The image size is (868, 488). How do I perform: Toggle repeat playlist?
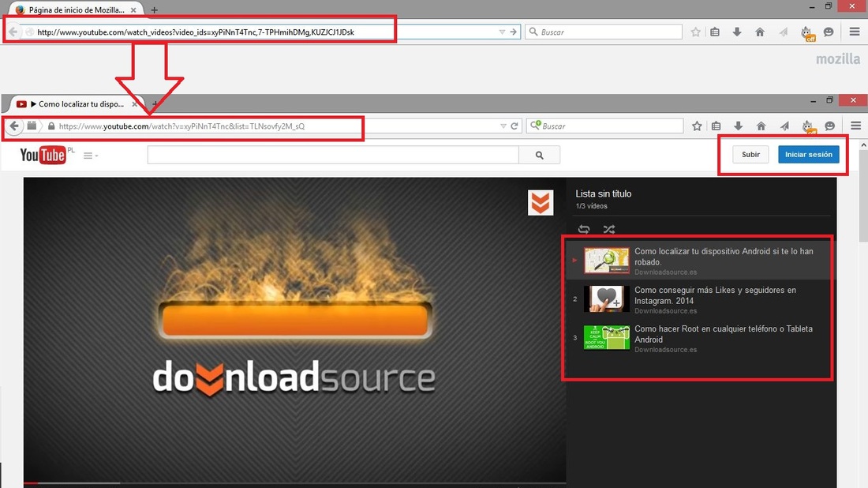[583, 229]
